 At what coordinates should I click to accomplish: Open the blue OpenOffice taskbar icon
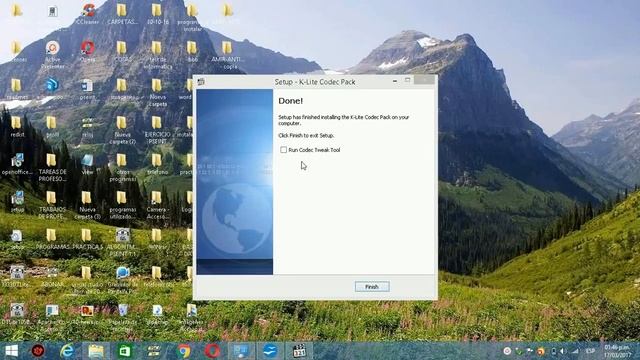click(x=270, y=351)
